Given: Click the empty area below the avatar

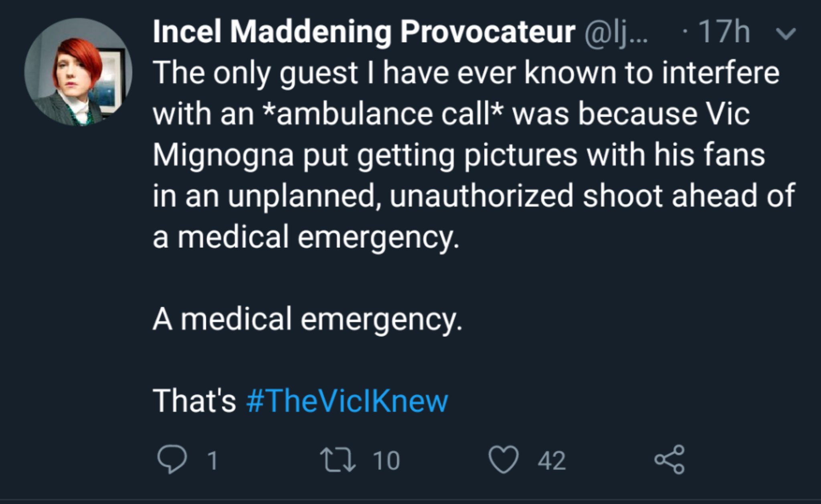Looking at the screenshot, I should point(78,281).
